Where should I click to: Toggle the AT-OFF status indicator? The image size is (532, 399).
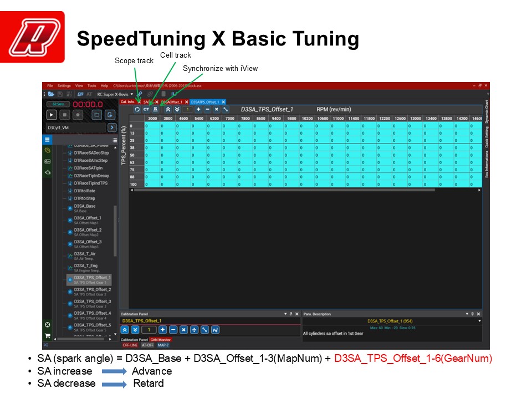click(x=147, y=345)
